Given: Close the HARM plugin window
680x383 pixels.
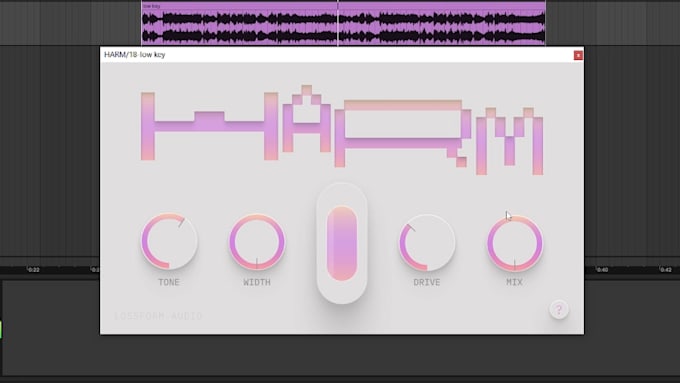Looking at the screenshot, I should [x=578, y=55].
